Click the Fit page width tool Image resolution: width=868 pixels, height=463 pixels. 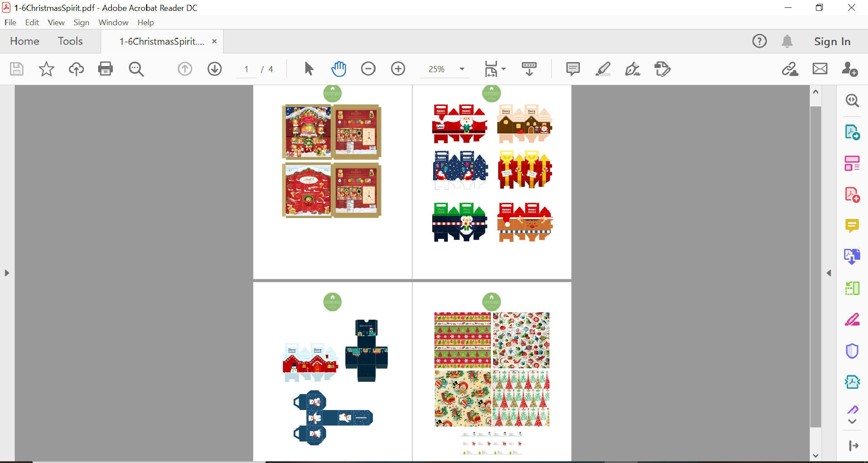point(491,69)
